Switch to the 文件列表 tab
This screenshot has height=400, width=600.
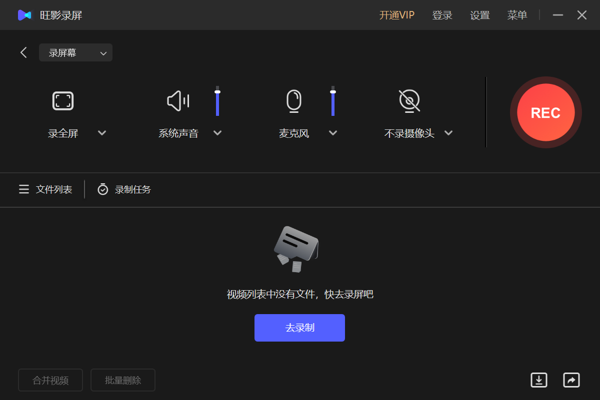tap(46, 189)
